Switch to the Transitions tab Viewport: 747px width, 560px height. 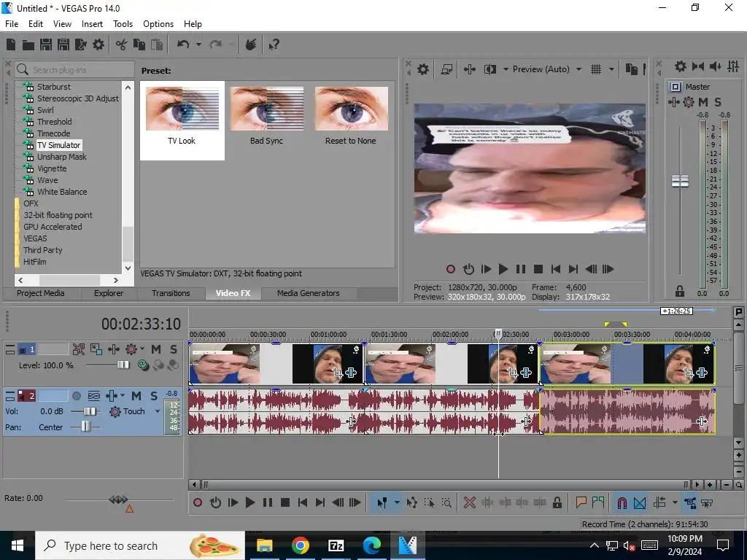[x=171, y=293]
